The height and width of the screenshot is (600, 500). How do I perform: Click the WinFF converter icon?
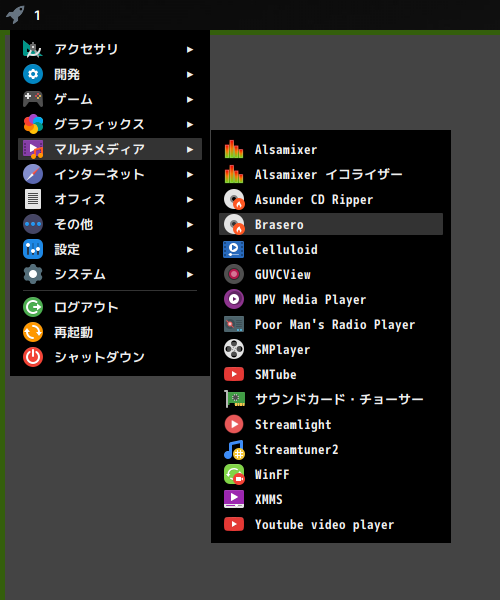point(234,474)
